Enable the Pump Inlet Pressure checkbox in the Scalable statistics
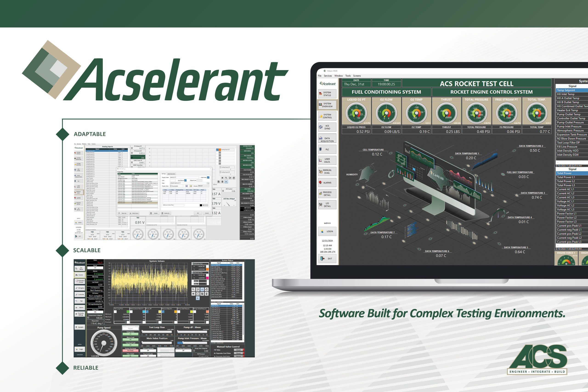 pyautogui.click(x=179, y=312)
